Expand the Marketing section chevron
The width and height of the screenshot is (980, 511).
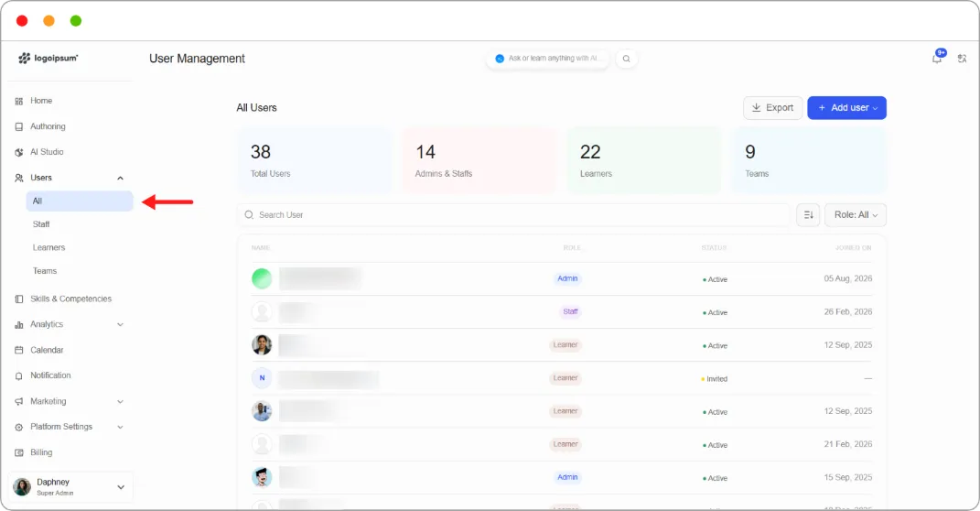[120, 401]
